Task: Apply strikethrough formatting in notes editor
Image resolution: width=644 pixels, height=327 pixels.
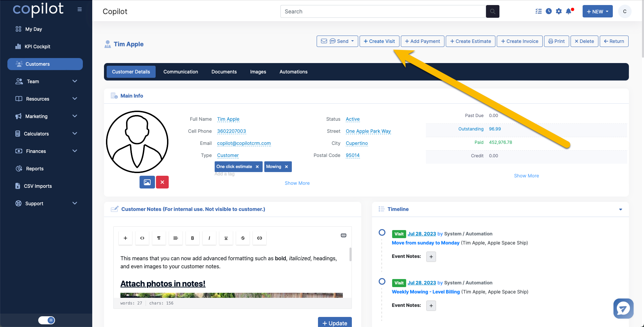Action: [243, 238]
